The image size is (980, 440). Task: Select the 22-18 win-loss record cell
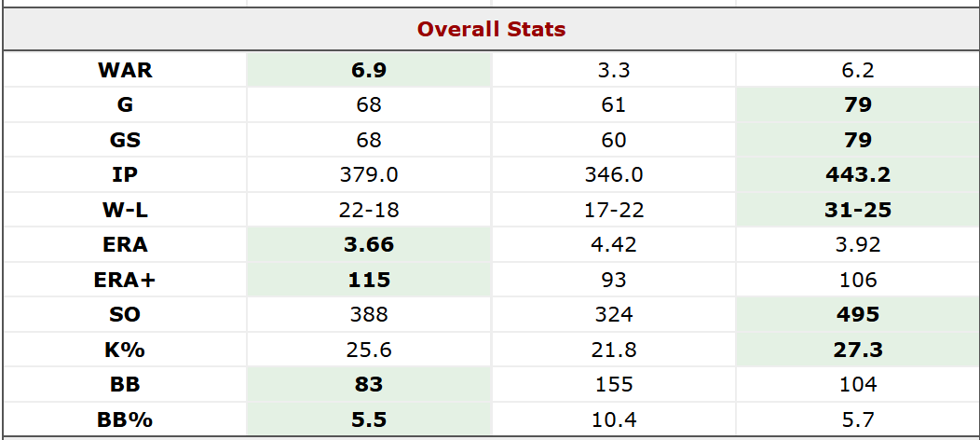click(x=369, y=210)
